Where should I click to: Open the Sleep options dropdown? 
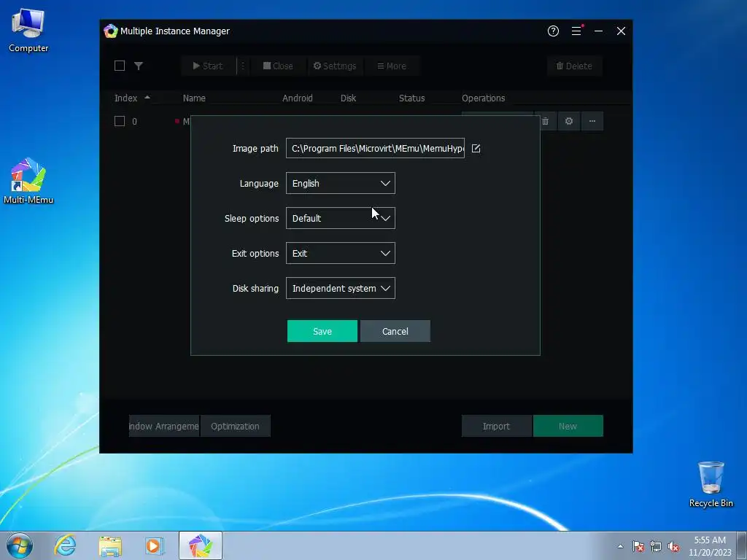point(341,218)
